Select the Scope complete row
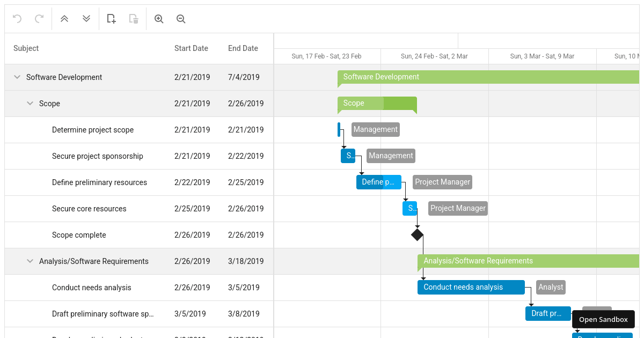Image resolution: width=644 pixels, height=338 pixels. tap(139, 235)
